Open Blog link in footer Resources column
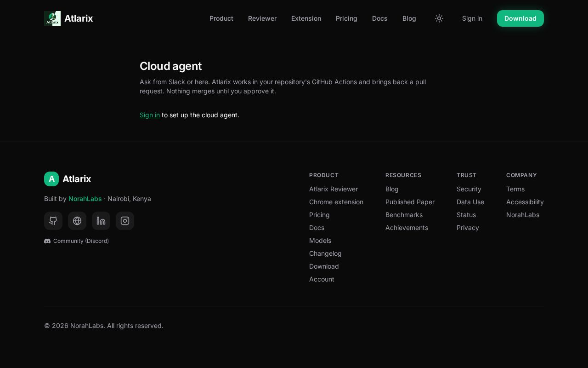The width and height of the screenshot is (588, 368). point(392,189)
